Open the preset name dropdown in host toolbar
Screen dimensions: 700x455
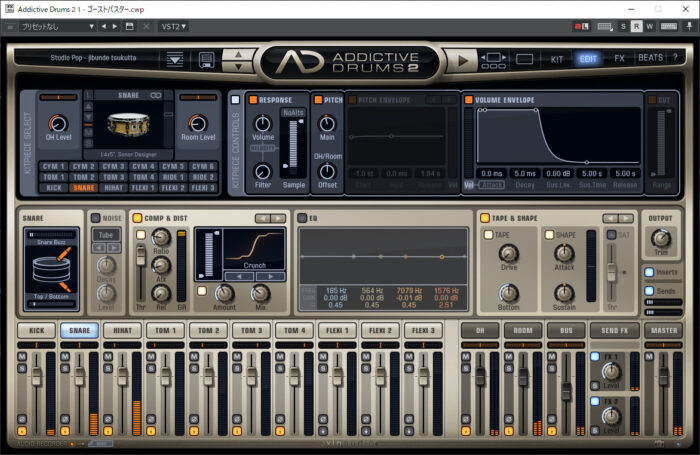[58, 26]
